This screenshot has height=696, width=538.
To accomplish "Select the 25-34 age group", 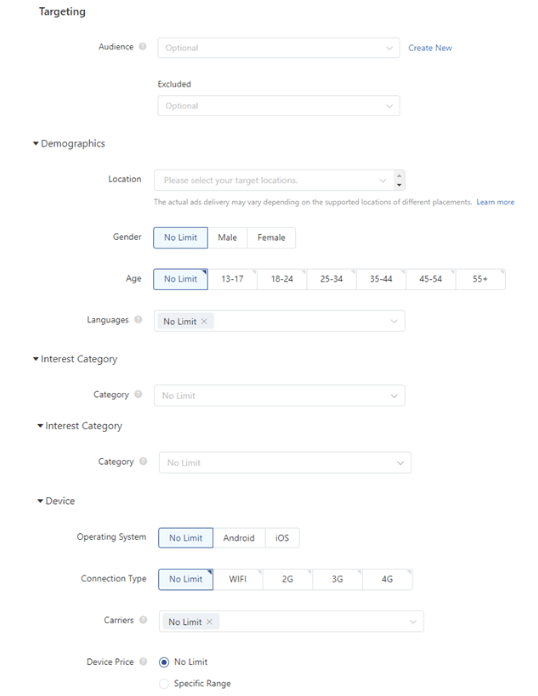I will pyautogui.click(x=332, y=279).
